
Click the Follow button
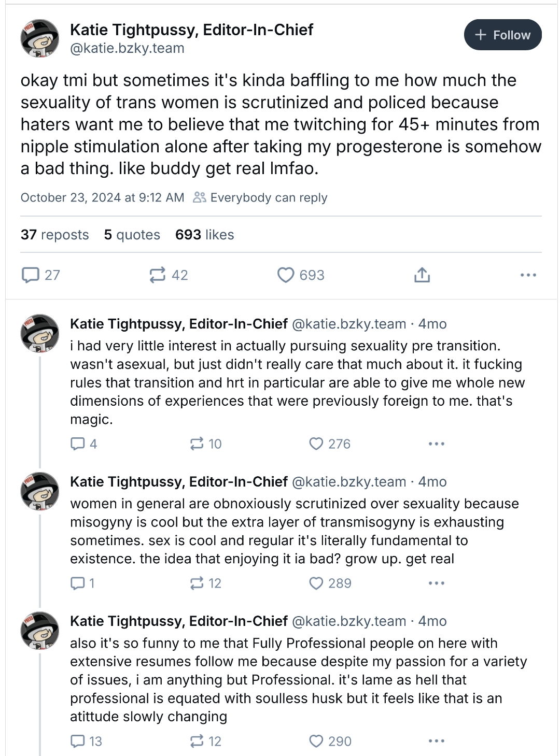(x=502, y=35)
